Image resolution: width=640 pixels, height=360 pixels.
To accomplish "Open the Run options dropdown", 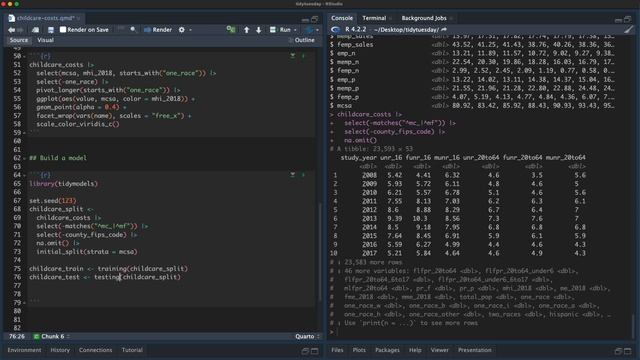I will [295, 30].
